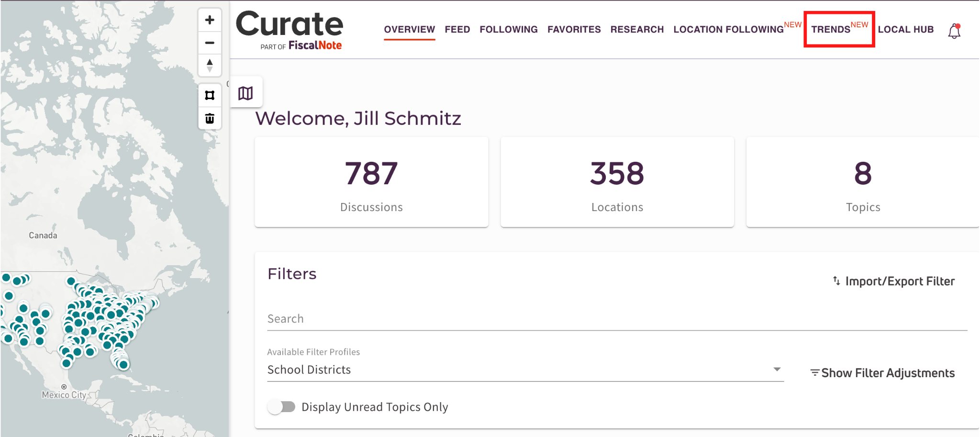
Task: Open the 8 Topics card
Action: [863, 182]
